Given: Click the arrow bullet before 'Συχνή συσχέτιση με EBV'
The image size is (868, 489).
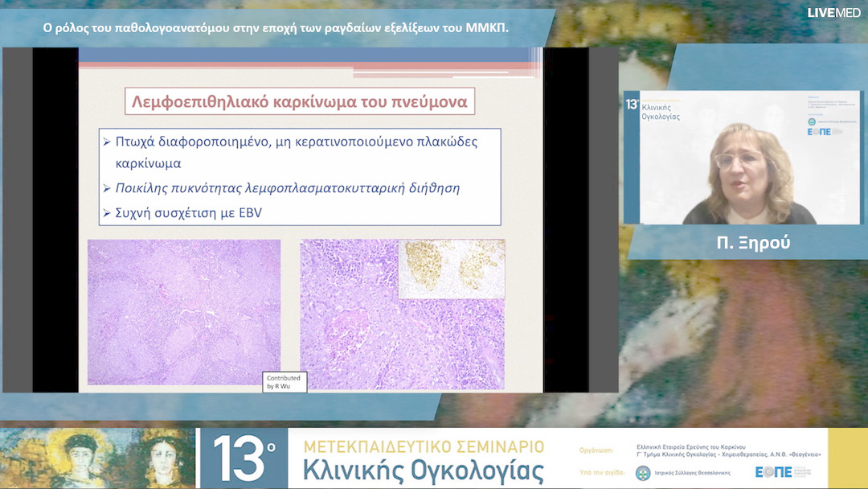Looking at the screenshot, I should coord(108,213).
